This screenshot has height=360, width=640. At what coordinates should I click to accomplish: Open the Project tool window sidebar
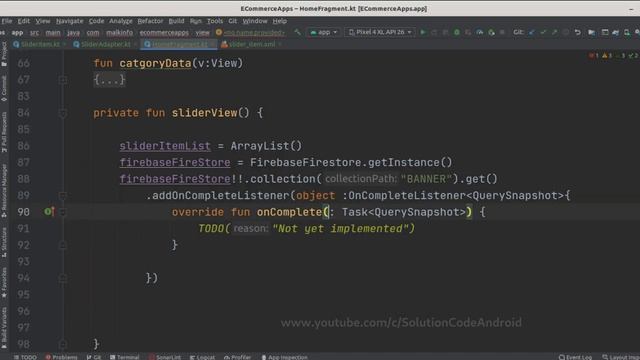(x=4, y=54)
